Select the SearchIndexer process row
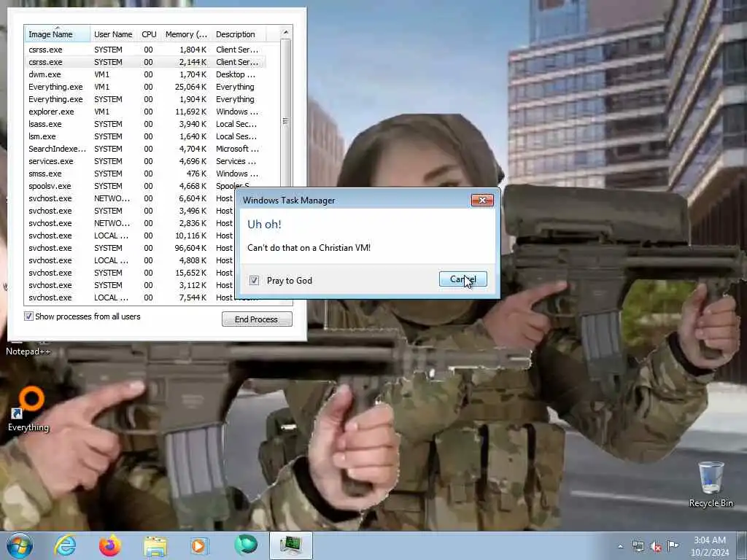 (x=145, y=149)
